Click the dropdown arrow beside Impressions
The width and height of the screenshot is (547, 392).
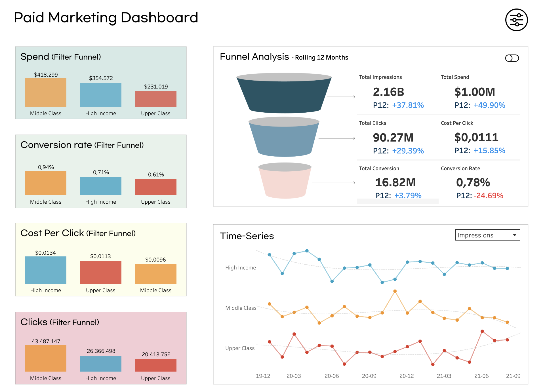coord(515,235)
